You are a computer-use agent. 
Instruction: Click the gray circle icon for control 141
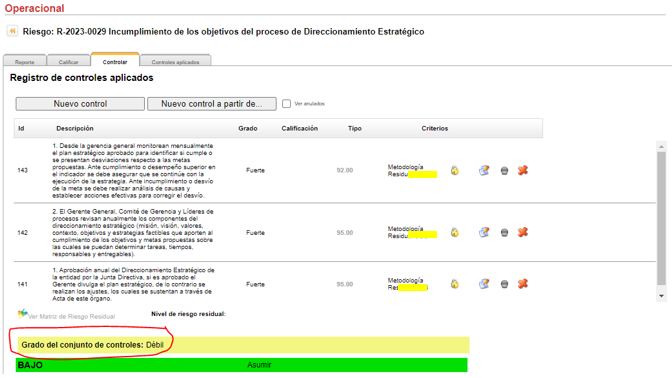(x=504, y=284)
